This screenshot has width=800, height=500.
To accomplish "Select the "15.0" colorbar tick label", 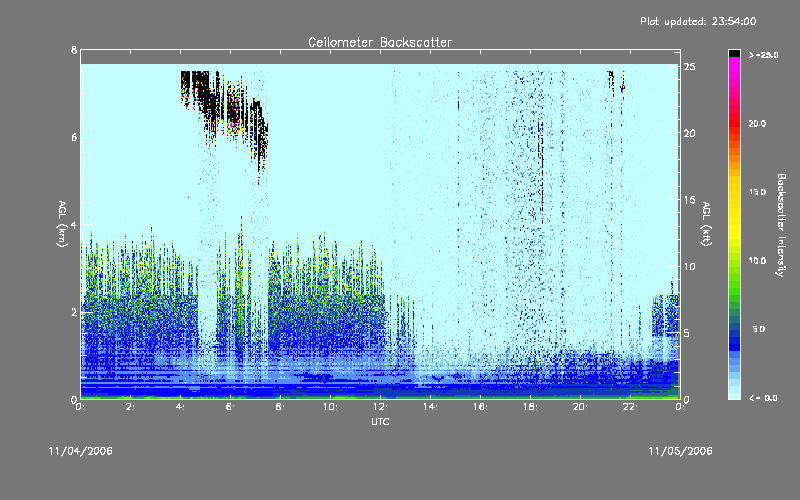I will 757,192.
